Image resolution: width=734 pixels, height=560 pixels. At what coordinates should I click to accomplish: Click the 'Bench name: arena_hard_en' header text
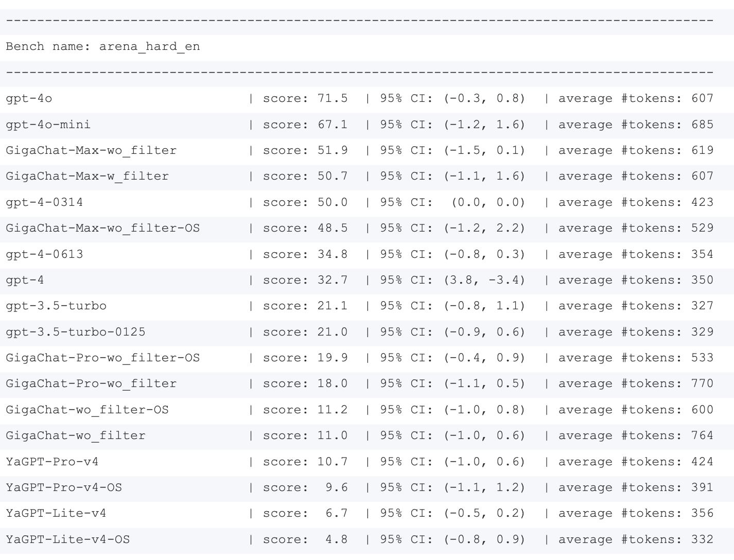click(103, 47)
